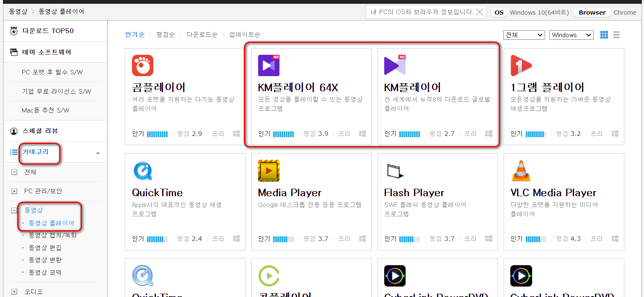The width and height of the screenshot is (644, 297).
Task: Open 기업 무료 라이선스 S/W
Action: point(56,91)
